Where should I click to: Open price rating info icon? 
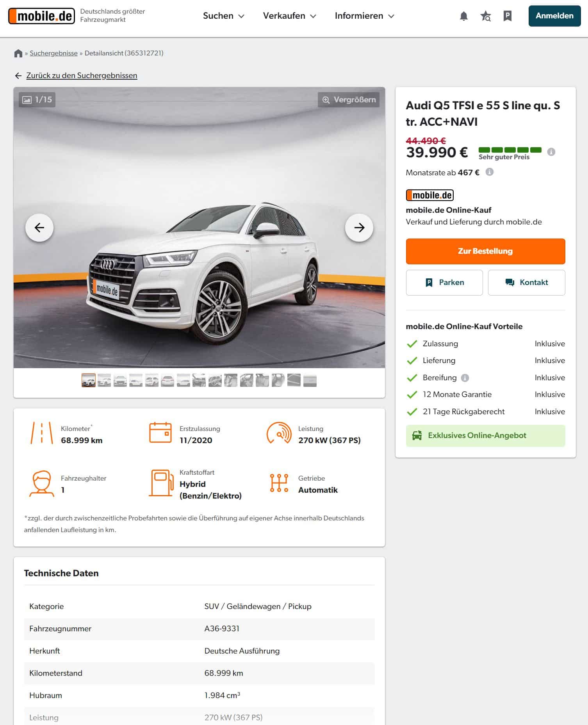tap(551, 152)
